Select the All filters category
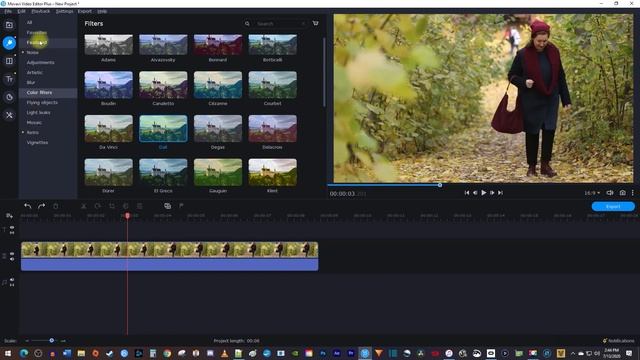Image resolution: width=640 pixels, height=360 pixels. tap(29, 22)
